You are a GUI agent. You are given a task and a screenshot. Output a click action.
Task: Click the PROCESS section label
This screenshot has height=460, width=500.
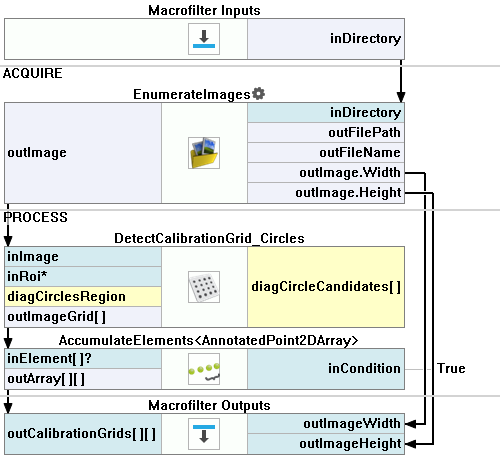coord(35,217)
